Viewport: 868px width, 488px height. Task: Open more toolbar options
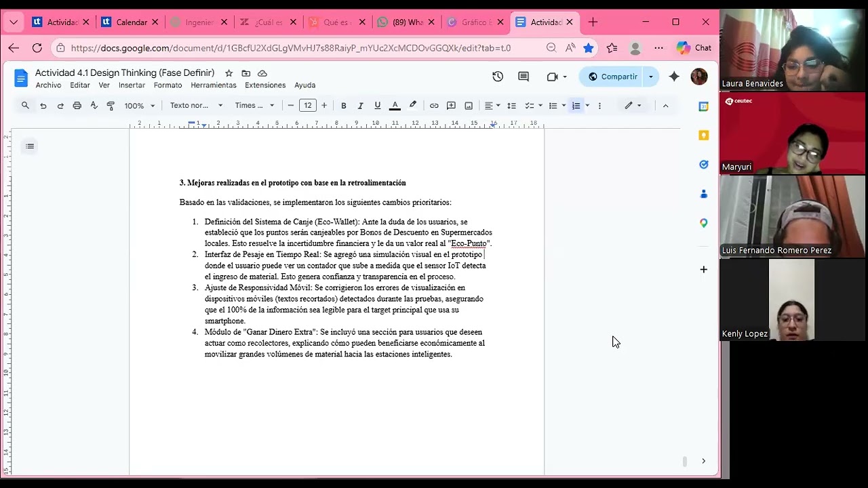[x=599, y=106]
